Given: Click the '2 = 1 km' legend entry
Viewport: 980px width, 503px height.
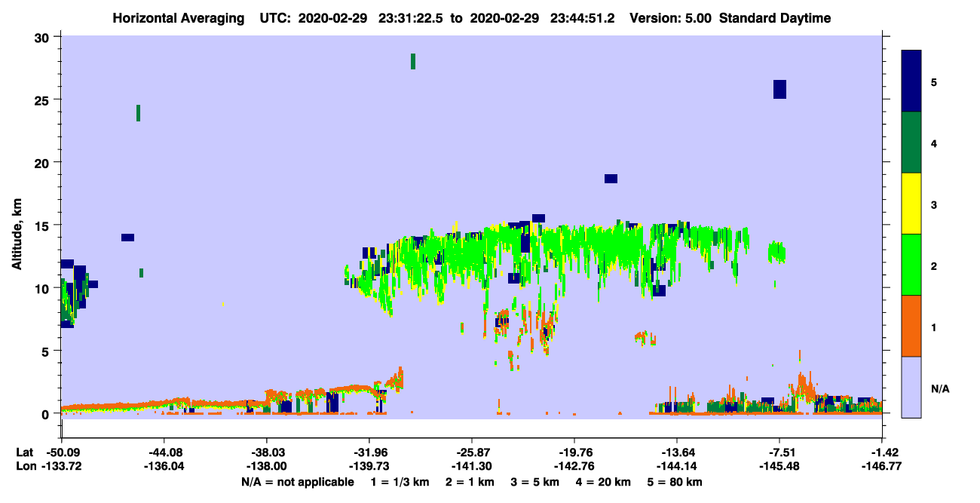Looking at the screenshot, I should click(470, 481).
